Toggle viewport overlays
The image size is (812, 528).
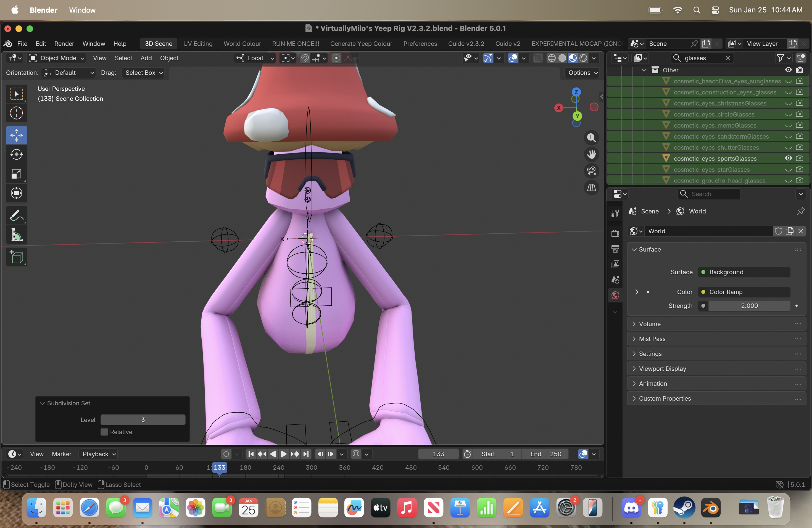[513, 58]
